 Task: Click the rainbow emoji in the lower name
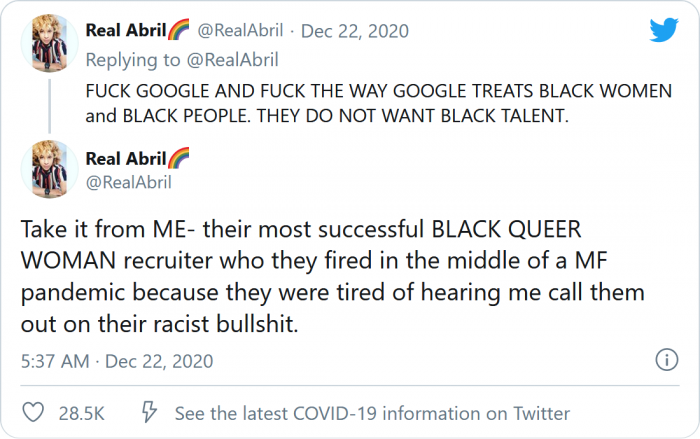[178, 158]
